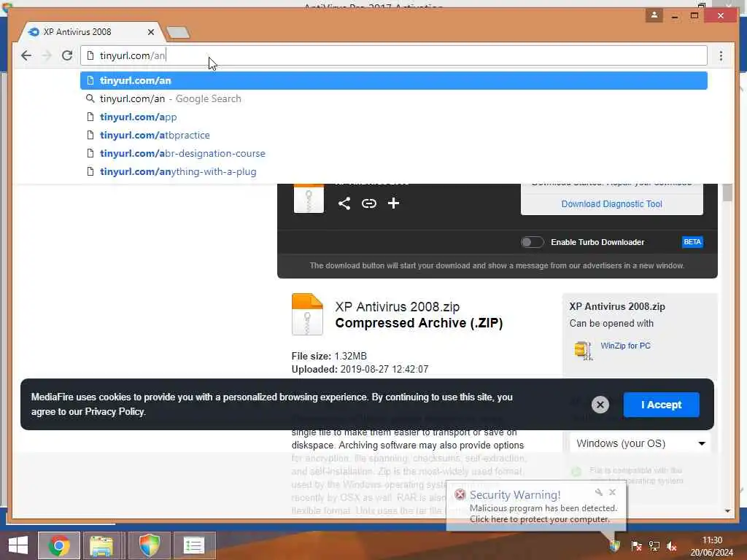Open Chrome from the taskbar
This screenshot has height=560, width=747.
click(x=59, y=545)
